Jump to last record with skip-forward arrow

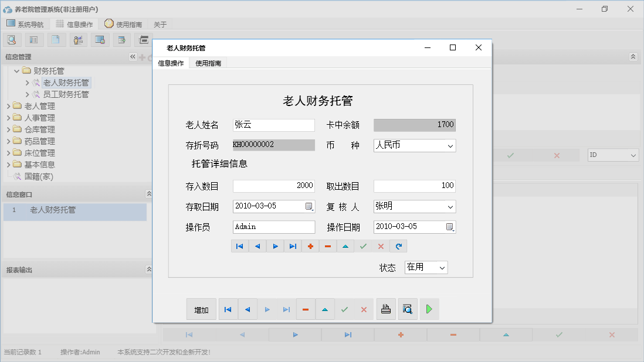293,246
